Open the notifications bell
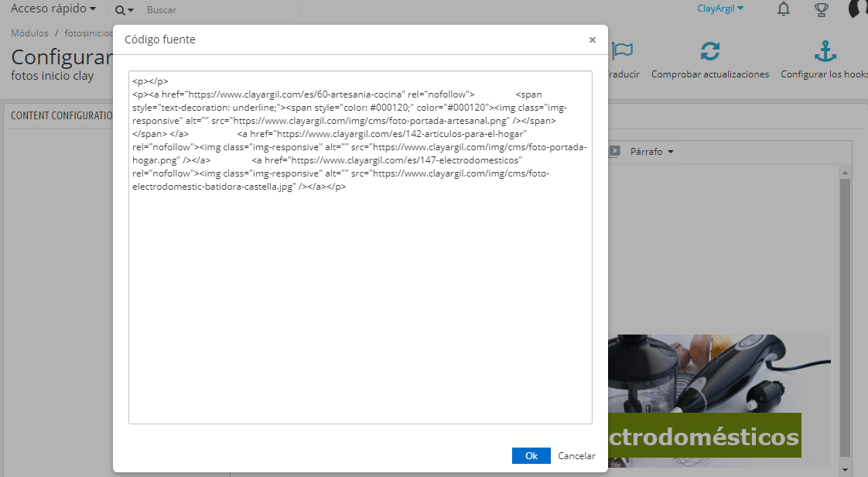The height and width of the screenshot is (477, 868). pos(784,9)
